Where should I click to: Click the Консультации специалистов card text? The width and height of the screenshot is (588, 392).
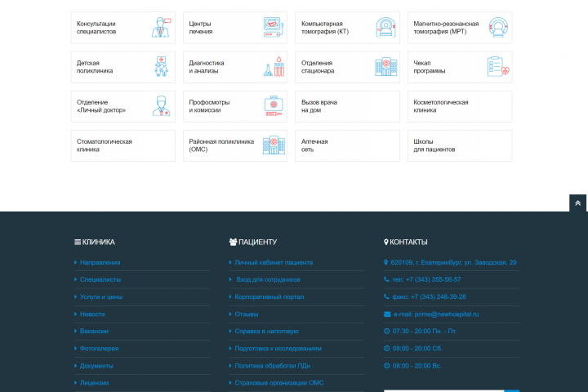(96, 28)
